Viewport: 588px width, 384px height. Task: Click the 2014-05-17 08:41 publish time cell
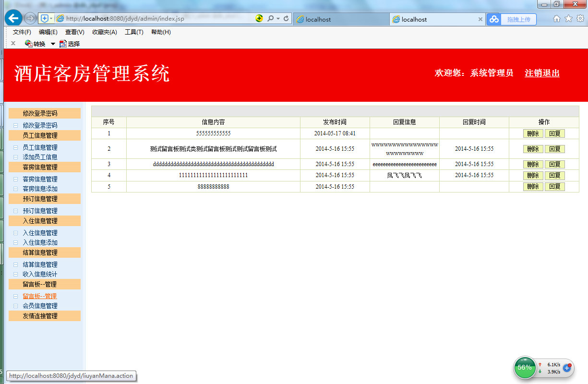tap(335, 133)
